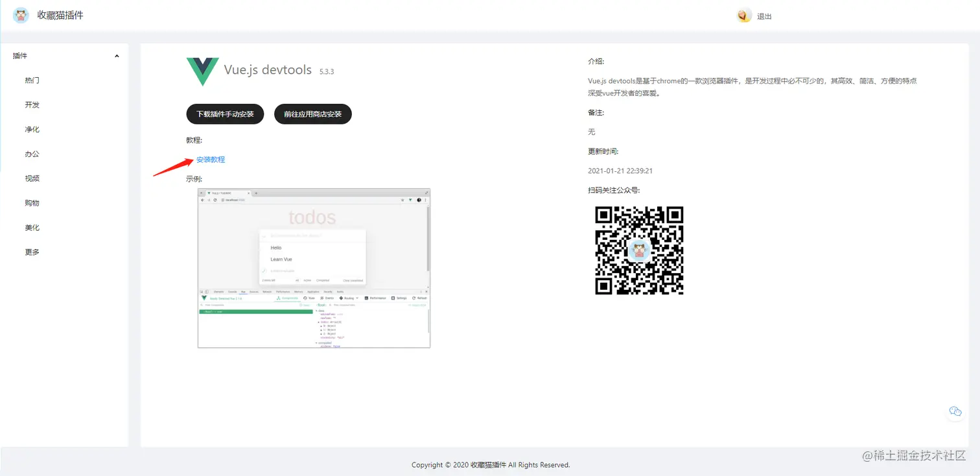Click the Vue.js devtools heading beside the logo
The width and height of the screenshot is (980, 476).
(268, 70)
